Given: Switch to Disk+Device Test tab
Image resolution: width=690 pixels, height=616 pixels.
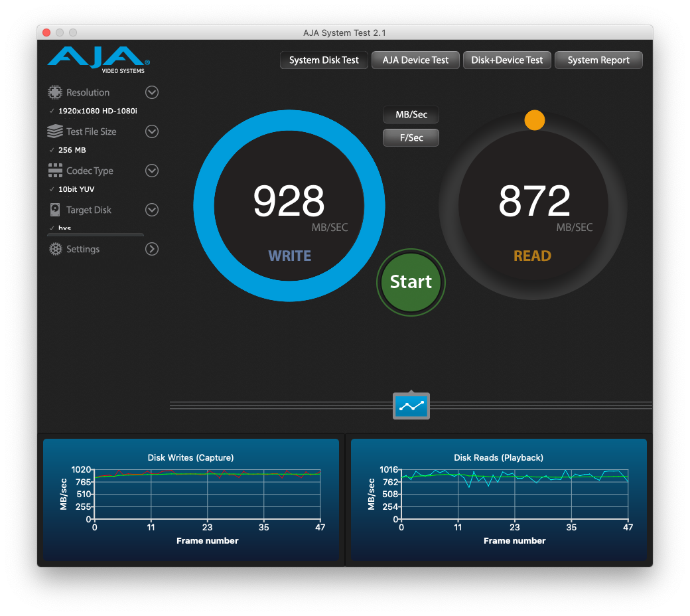Looking at the screenshot, I should (507, 60).
